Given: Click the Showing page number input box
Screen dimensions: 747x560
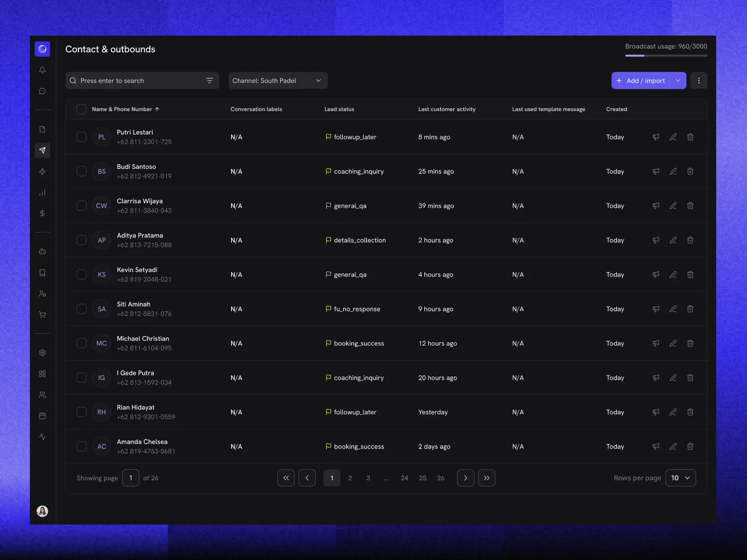Looking at the screenshot, I should pyautogui.click(x=131, y=478).
